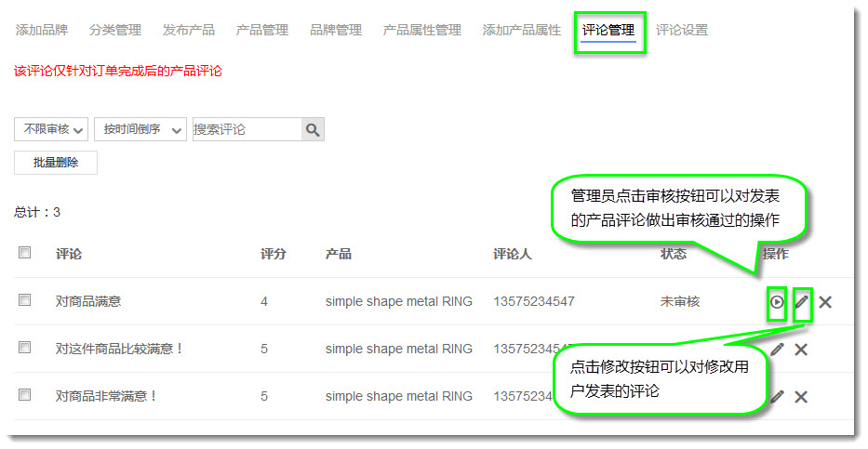Viewport: 868px width, 449px height.
Task: Delete the comment 对这件商品比较满意！
Action: [801, 350]
